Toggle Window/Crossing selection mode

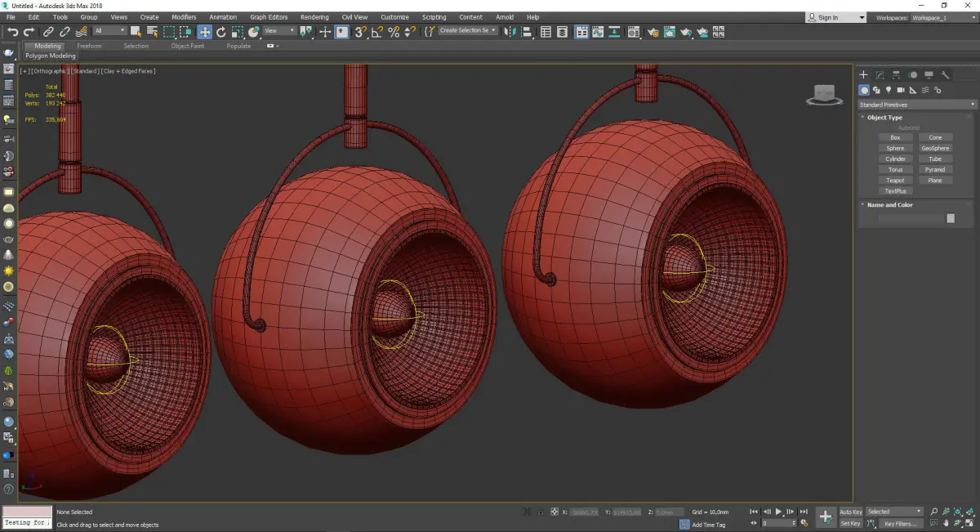[186, 32]
